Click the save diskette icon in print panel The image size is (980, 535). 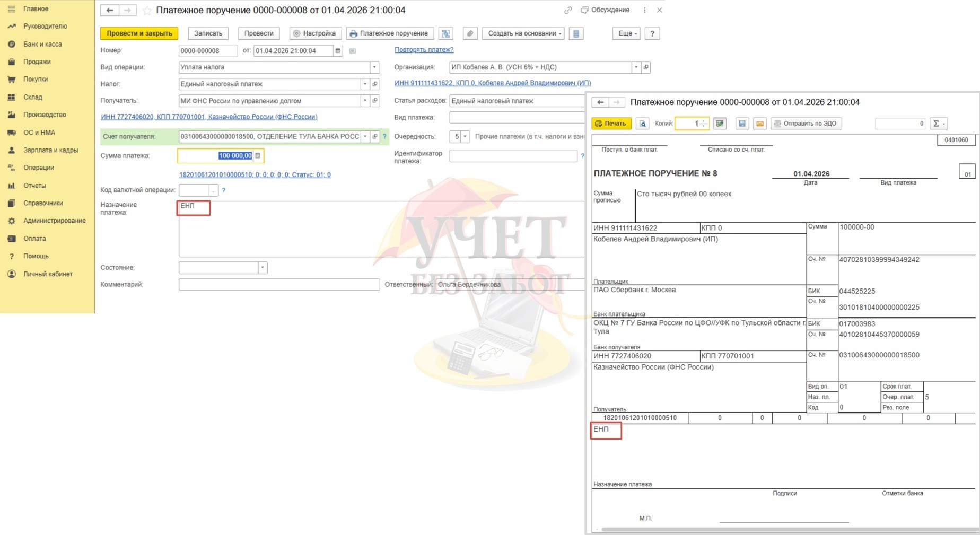[742, 124]
